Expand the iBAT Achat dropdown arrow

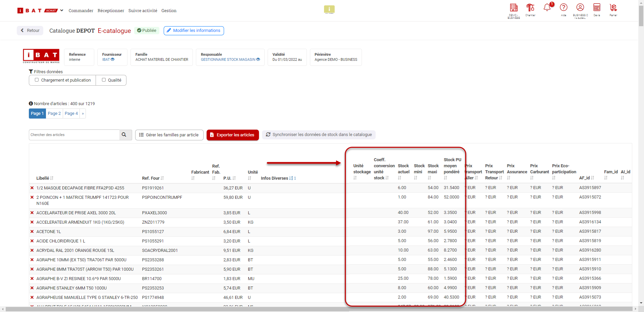point(62,10)
